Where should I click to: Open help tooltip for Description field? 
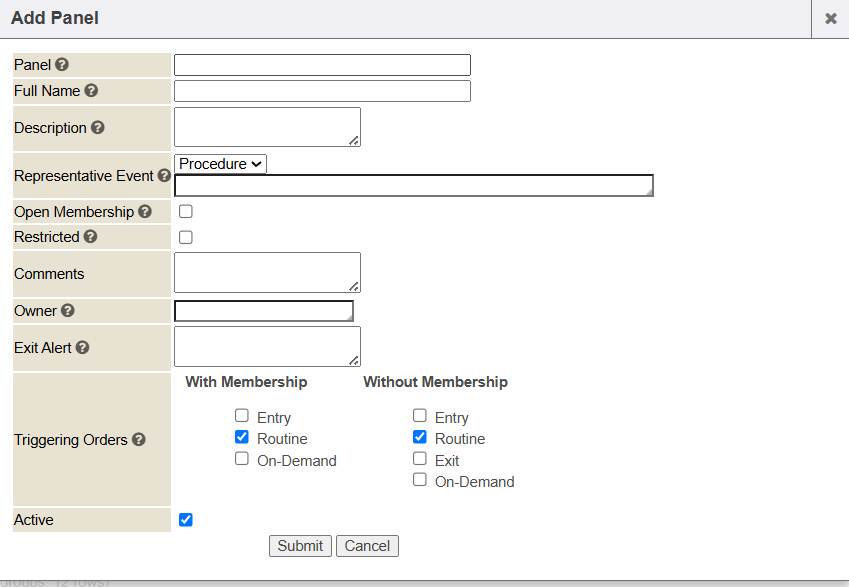[x=98, y=128]
